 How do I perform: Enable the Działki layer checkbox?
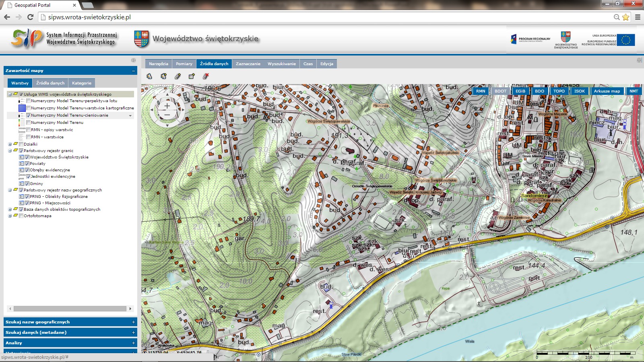tap(21, 144)
